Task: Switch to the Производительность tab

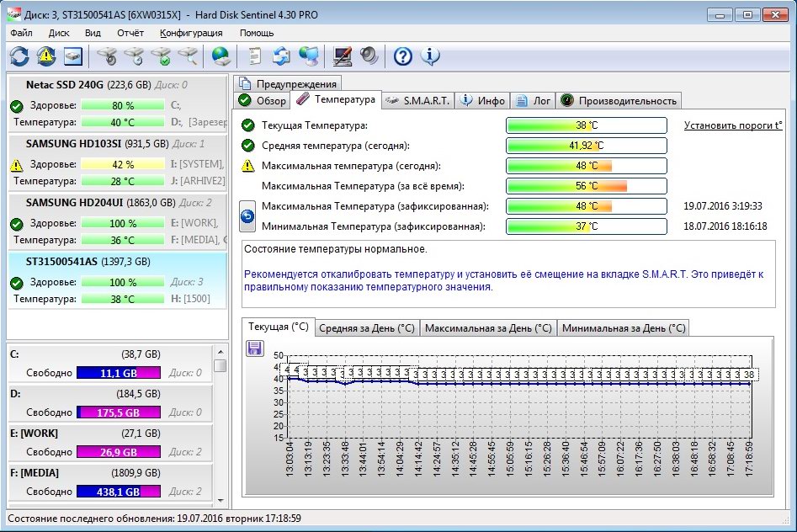Action: [x=619, y=101]
